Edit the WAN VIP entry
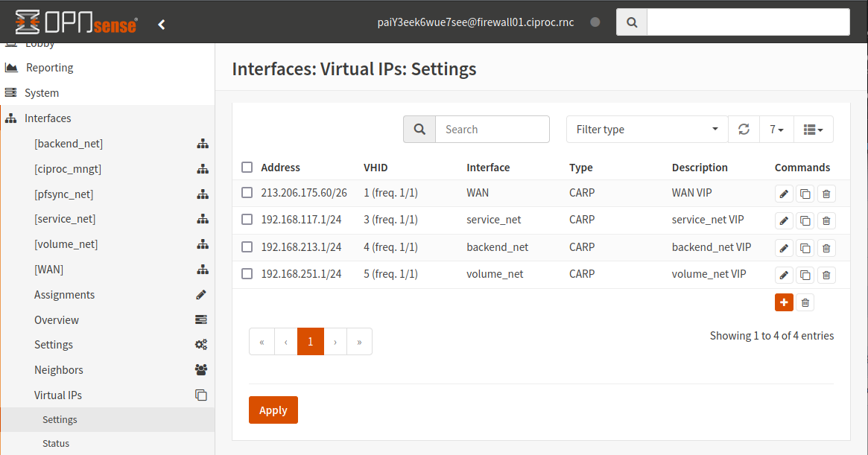868x455 pixels. [784, 193]
